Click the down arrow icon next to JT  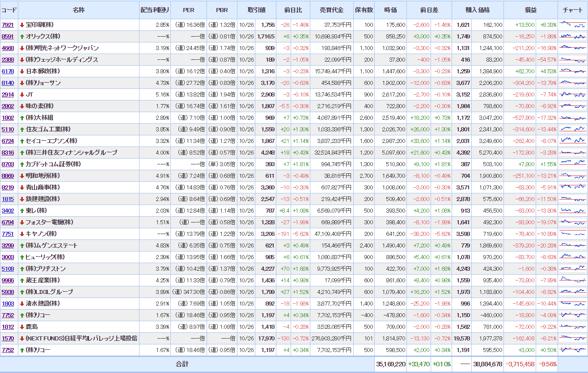21,95
